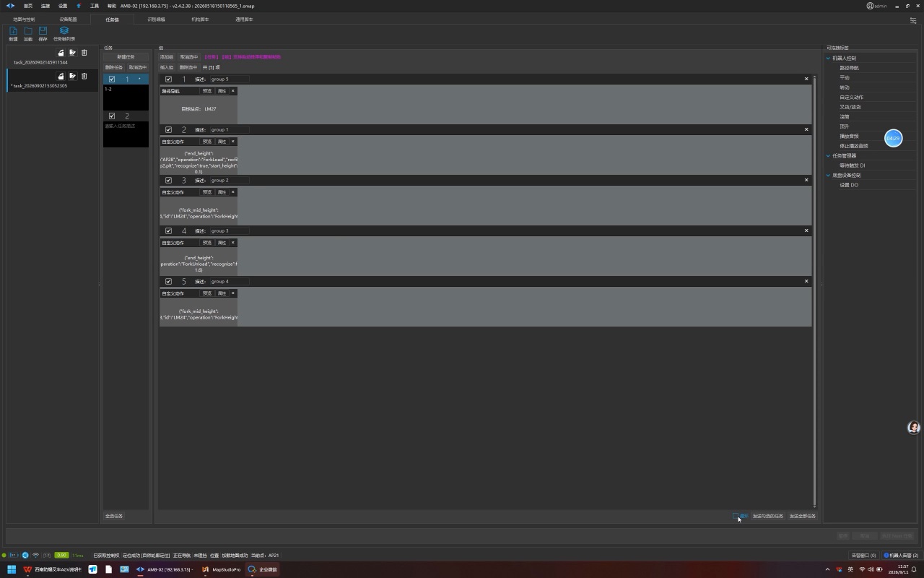Click the 插入组 button
924x578 pixels.
tap(167, 67)
